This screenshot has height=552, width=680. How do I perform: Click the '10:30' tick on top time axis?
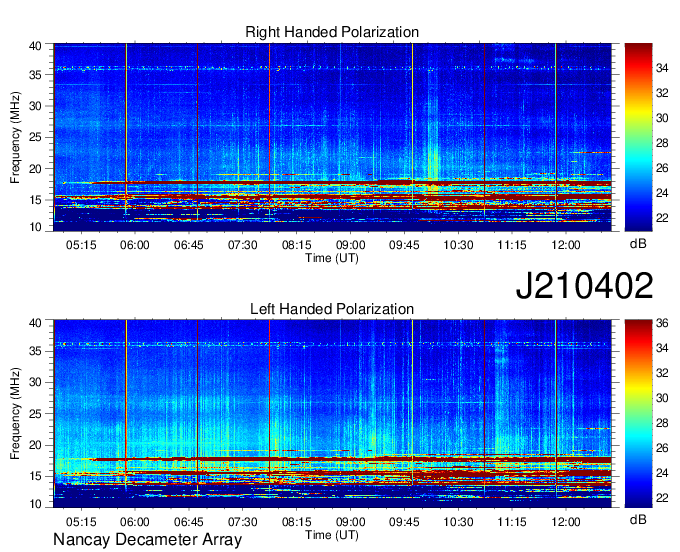(x=458, y=245)
